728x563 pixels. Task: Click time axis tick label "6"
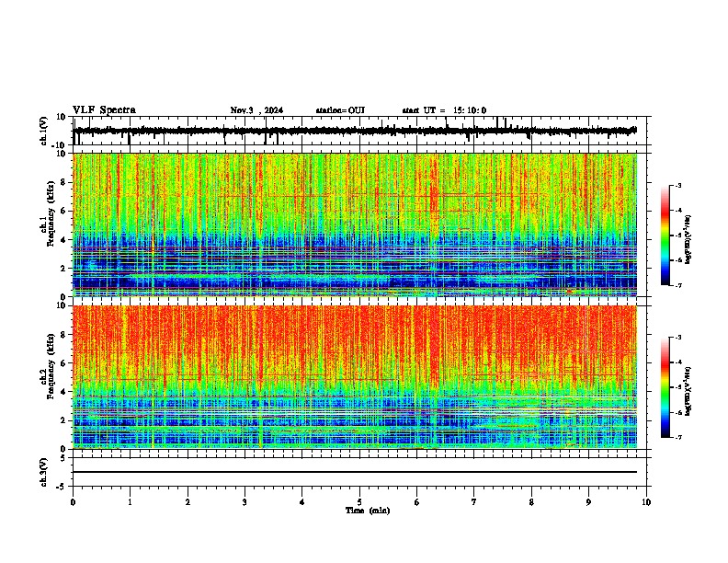[x=417, y=502]
